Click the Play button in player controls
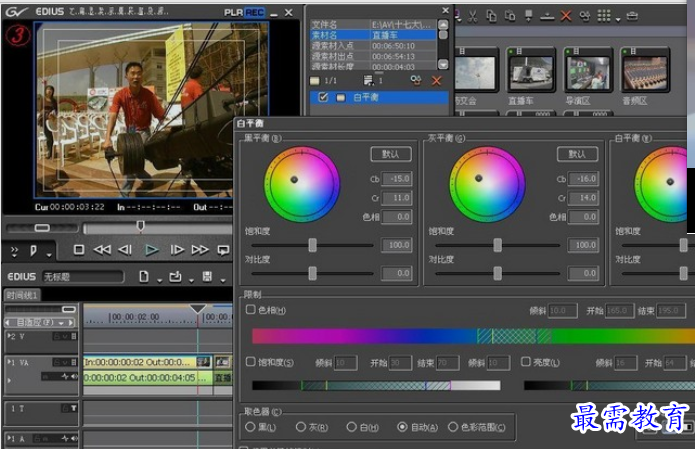The image size is (695, 449). [152, 249]
